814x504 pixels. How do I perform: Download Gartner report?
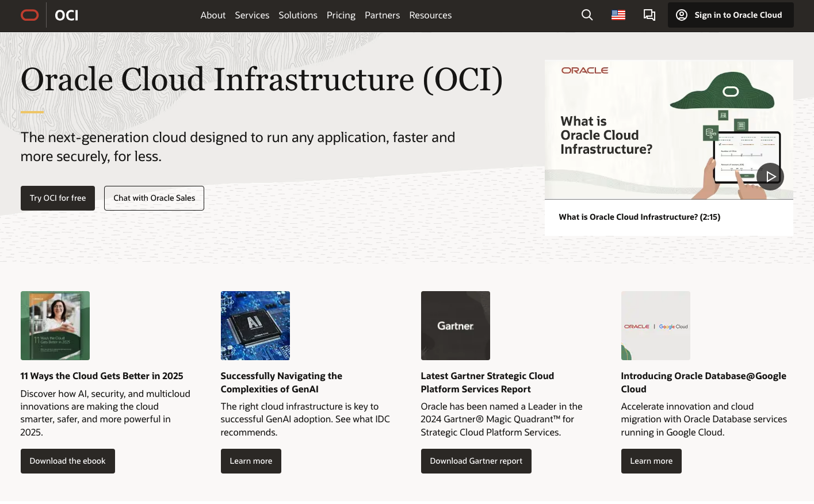476,461
